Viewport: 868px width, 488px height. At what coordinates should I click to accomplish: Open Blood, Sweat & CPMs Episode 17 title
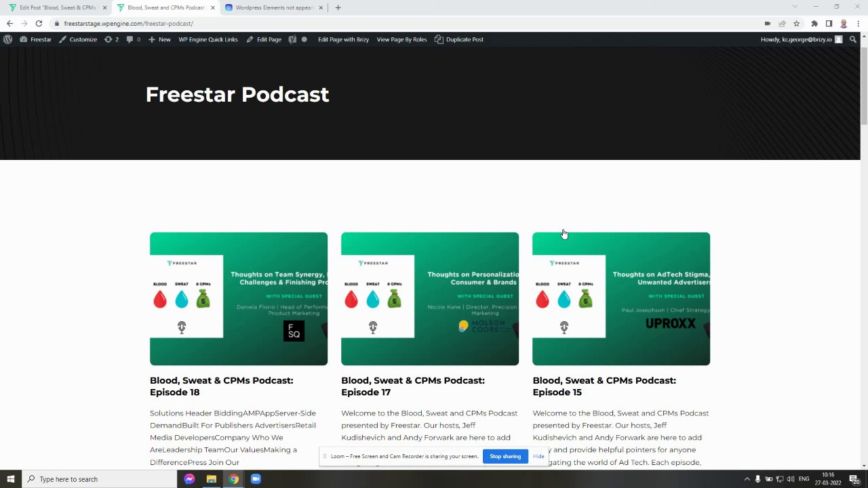coord(413,386)
